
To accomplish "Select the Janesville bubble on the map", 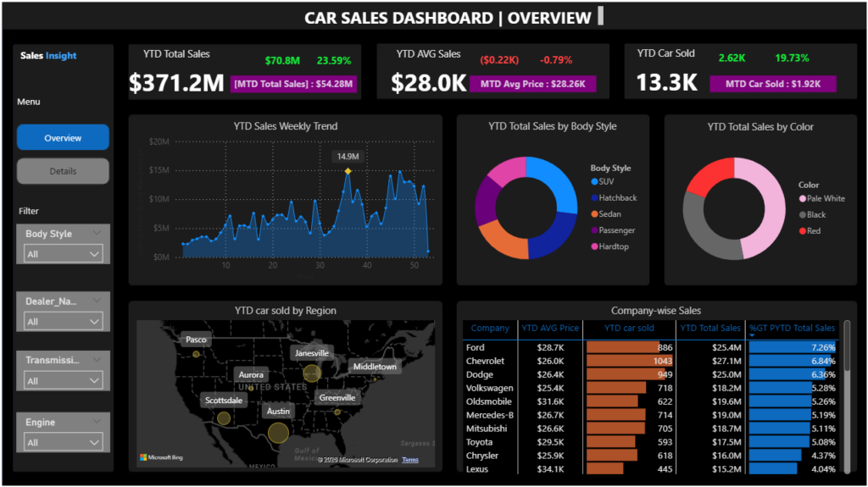I will 312,373.
